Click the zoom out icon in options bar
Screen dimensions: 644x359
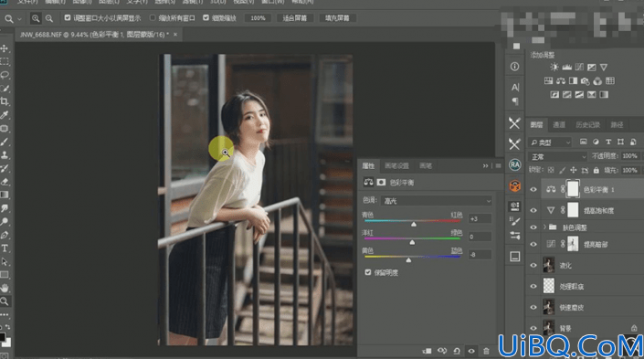pos(49,18)
